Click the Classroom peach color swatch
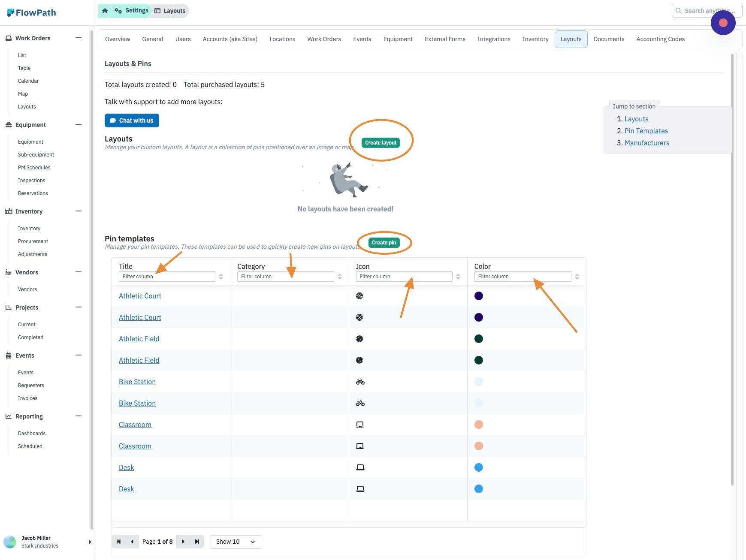Viewport: 746px width, 560px height. [x=479, y=425]
